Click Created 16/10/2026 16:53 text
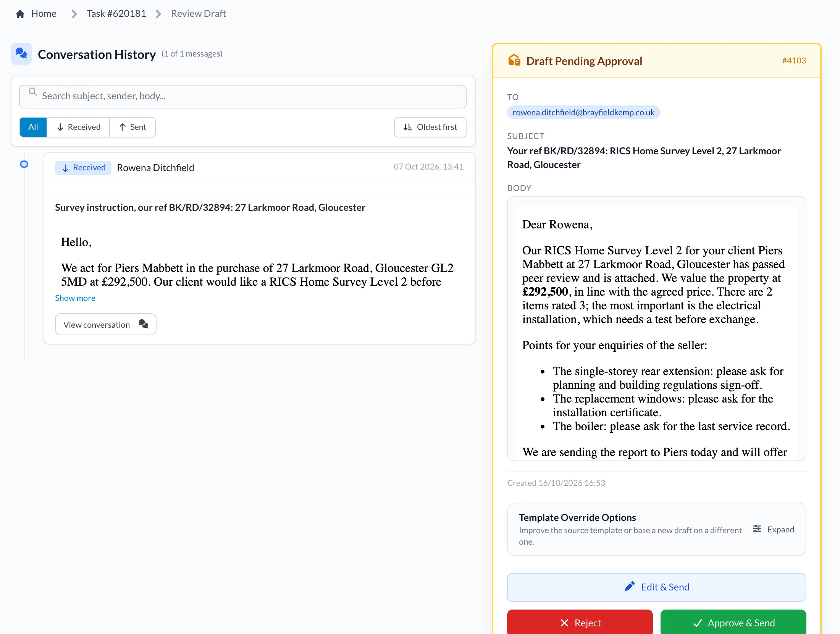 (x=556, y=483)
